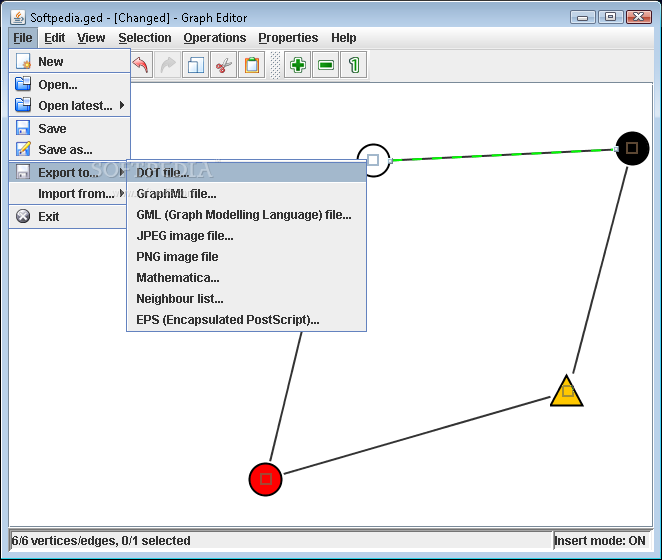Image resolution: width=662 pixels, height=560 pixels.
Task: Open the View menu
Action: click(x=91, y=38)
